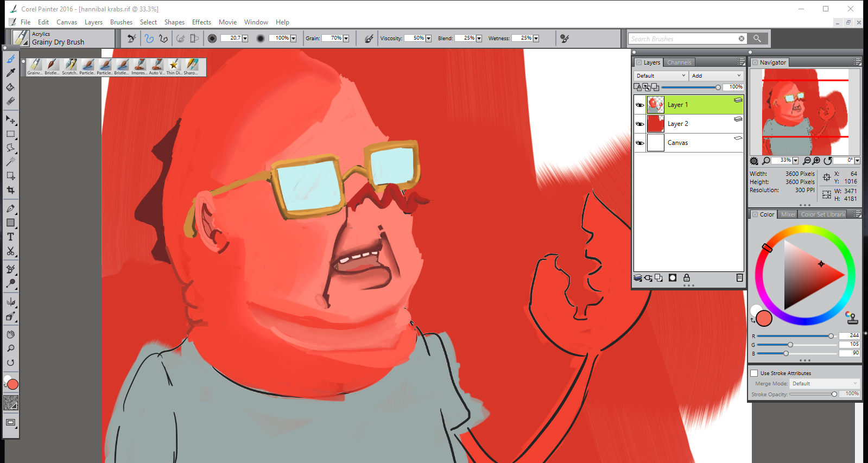
Task: Reset rotation in Navigator panel
Action: click(828, 161)
